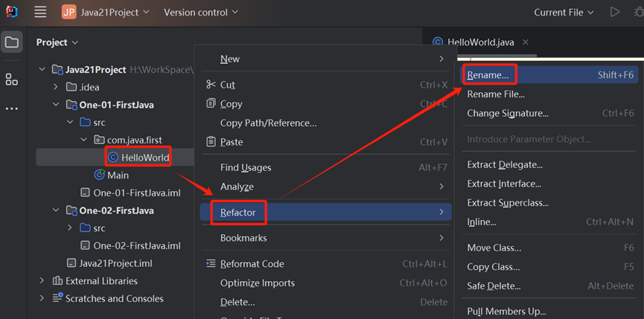644x319 pixels.
Task: Click the One-01-FirstJava.iml file icon
Action: [x=85, y=193]
